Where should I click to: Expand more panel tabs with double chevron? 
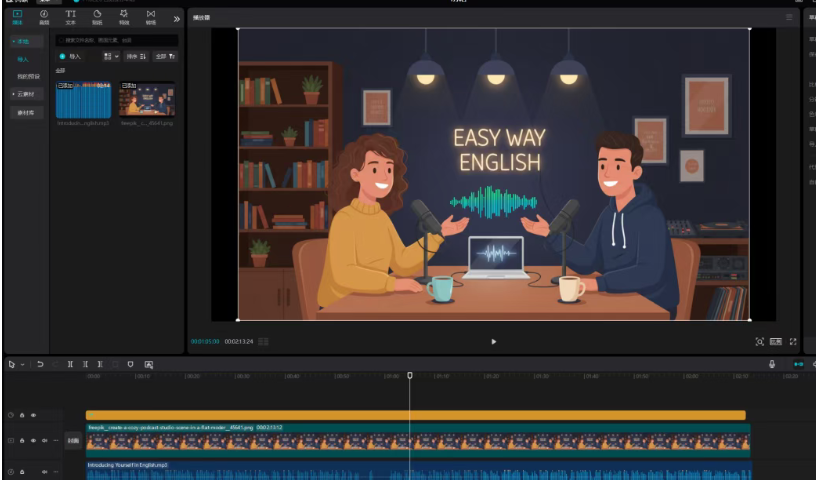tap(177, 18)
